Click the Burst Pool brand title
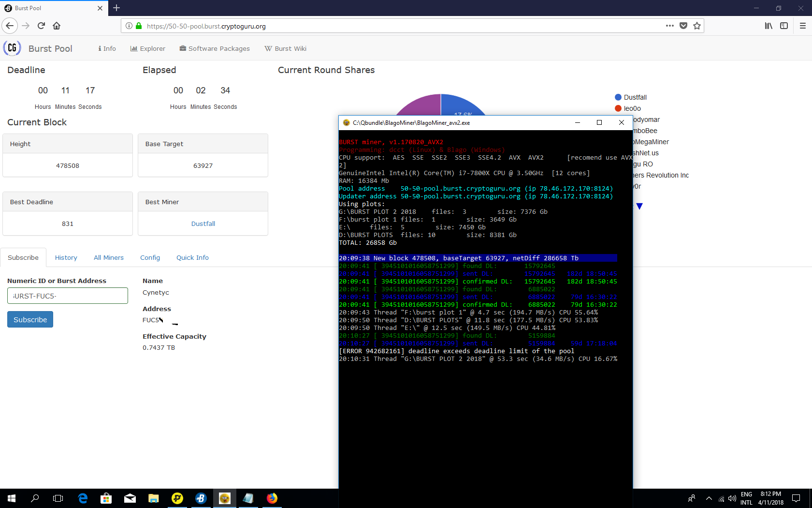 click(50, 48)
